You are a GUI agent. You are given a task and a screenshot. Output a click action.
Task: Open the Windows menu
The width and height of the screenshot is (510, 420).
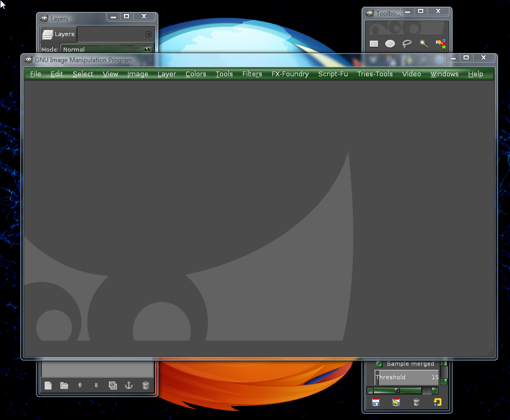click(x=444, y=74)
